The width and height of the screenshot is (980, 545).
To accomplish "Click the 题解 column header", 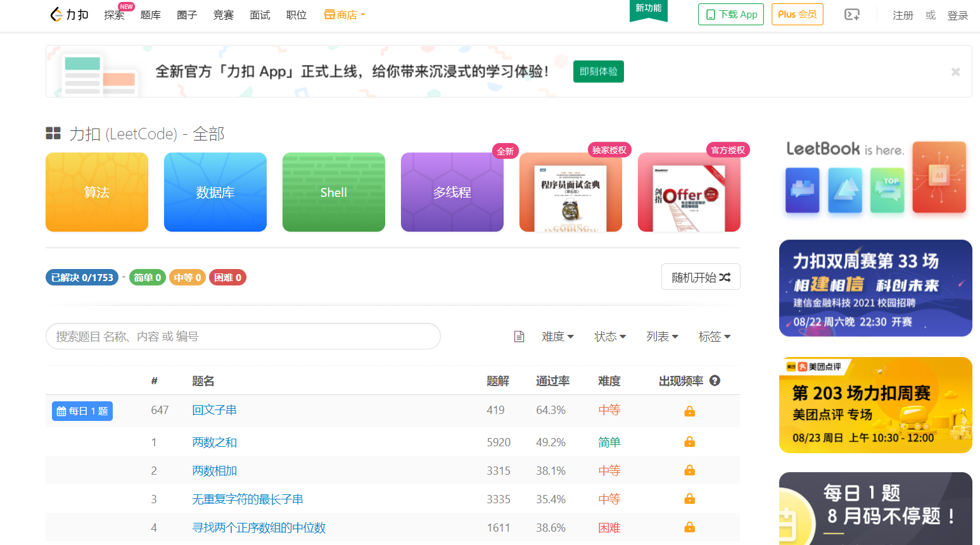I will (x=498, y=381).
